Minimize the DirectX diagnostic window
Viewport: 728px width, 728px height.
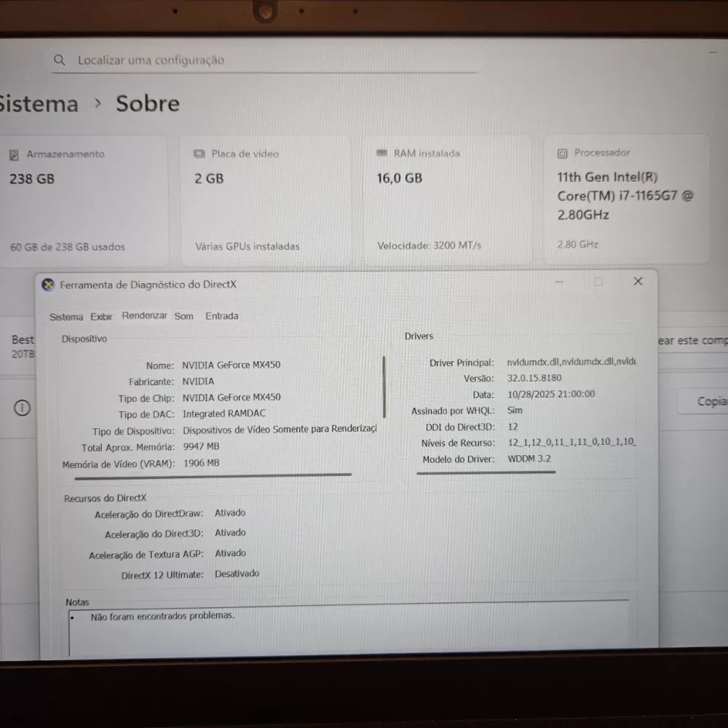coord(559,282)
